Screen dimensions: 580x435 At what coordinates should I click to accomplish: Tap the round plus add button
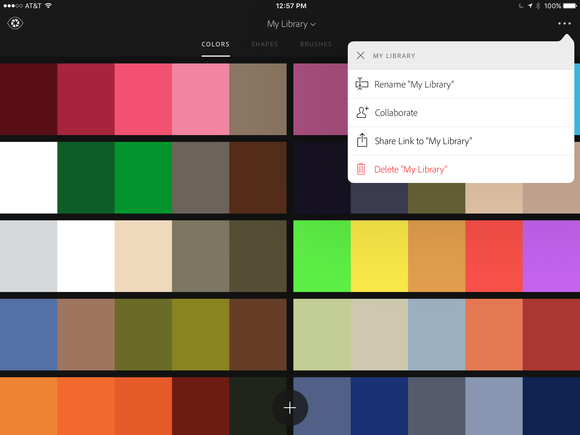click(x=290, y=408)
